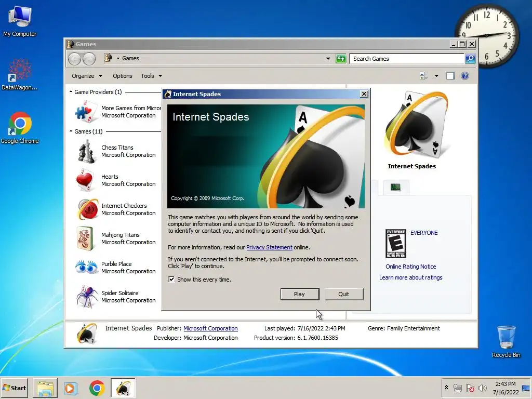Click the search magnifier icon
The width and height of the screenshot is (532, 399).
(x=470, y=59)
